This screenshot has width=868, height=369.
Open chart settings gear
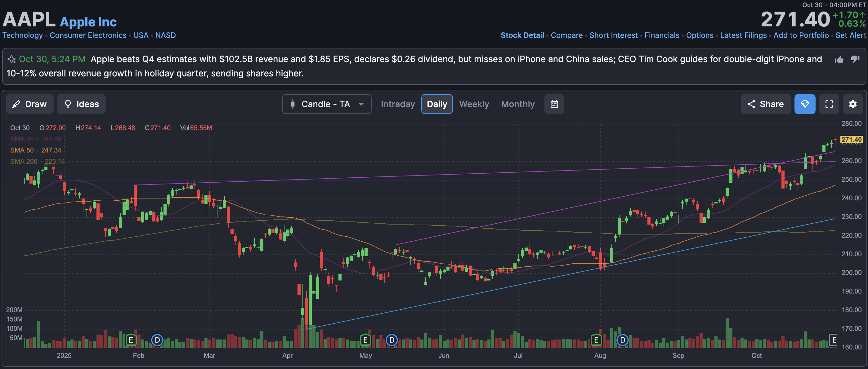[852, 104]
